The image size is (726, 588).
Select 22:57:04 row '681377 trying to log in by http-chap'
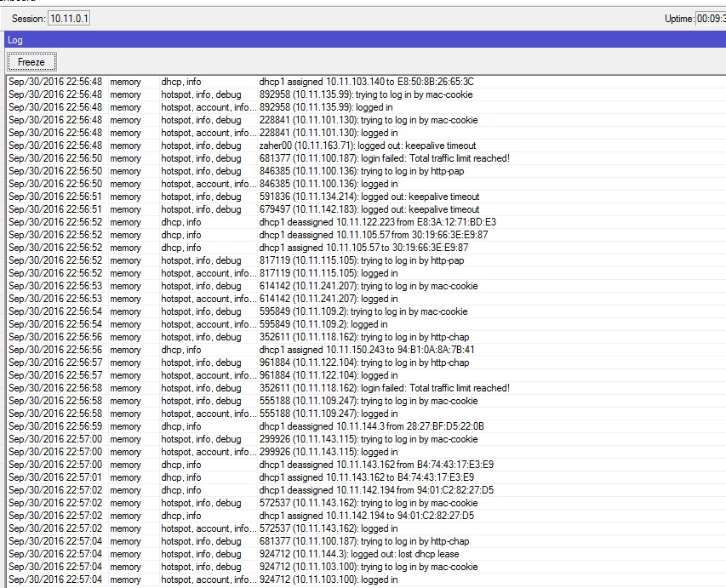tap(366, 541)
